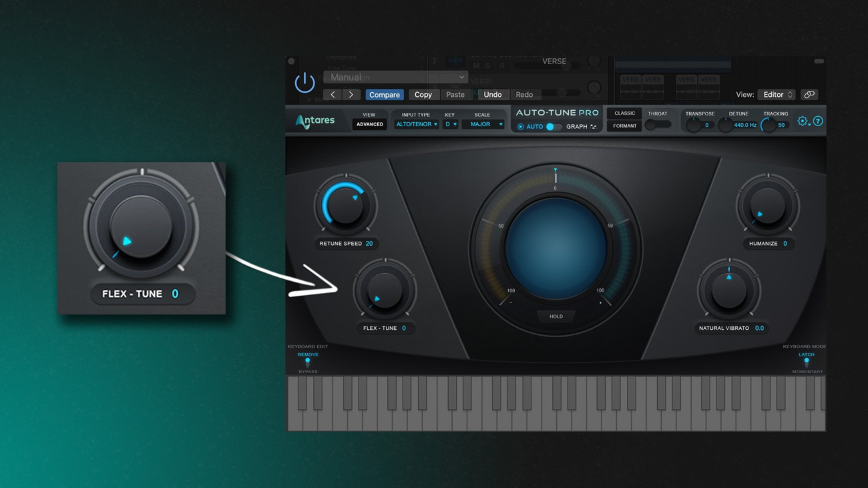Viewport: 868px width, 488px height.
Task: Click the Antares logo
Action: coord(315,121)
